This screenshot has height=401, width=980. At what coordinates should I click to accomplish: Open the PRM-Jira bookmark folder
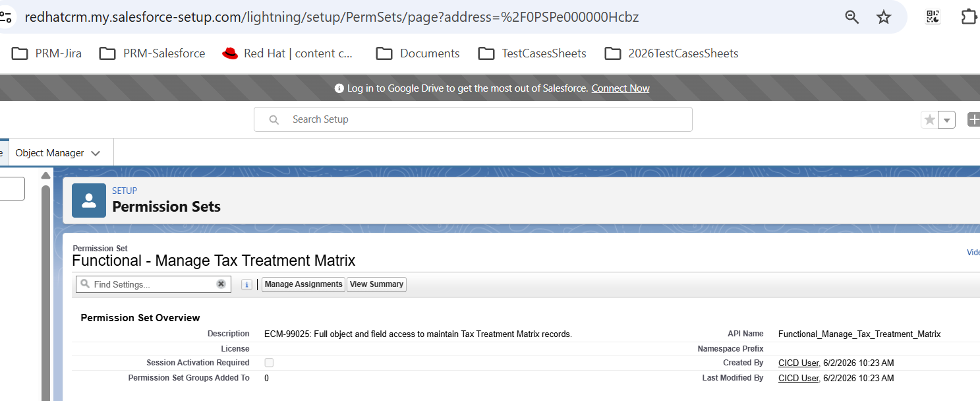[x=47, y=53]
